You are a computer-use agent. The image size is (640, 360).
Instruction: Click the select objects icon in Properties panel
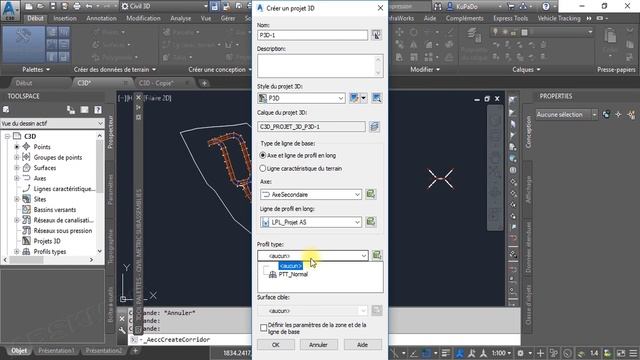click(618, 115)
